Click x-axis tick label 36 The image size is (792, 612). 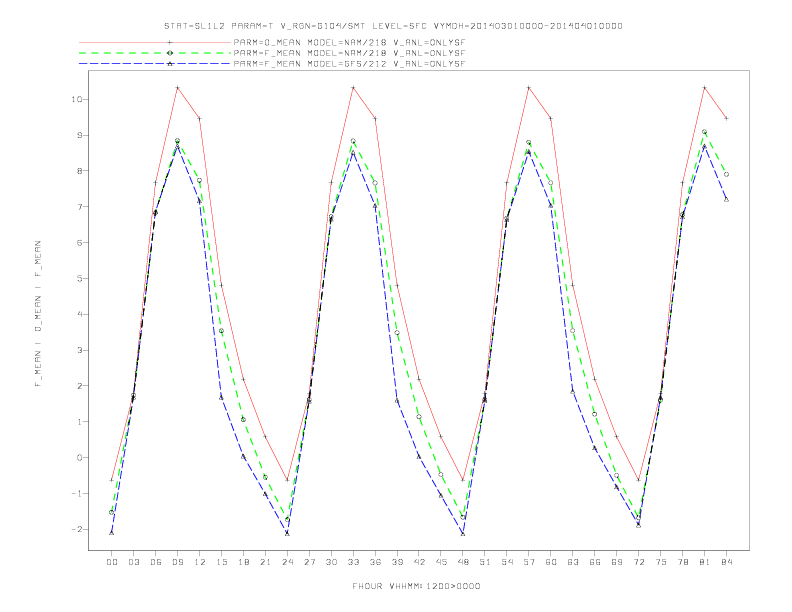(x=375, y=562)
